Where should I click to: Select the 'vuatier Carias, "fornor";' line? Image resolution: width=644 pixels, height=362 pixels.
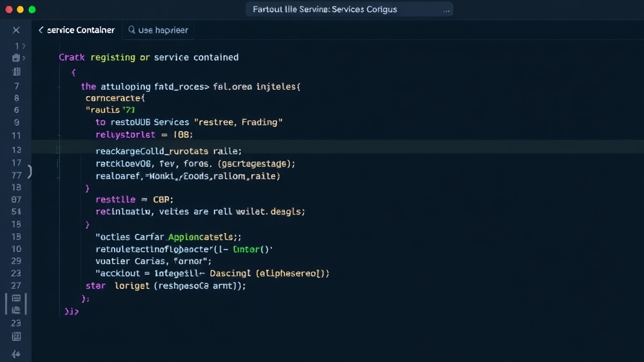(x=153, y=261)
